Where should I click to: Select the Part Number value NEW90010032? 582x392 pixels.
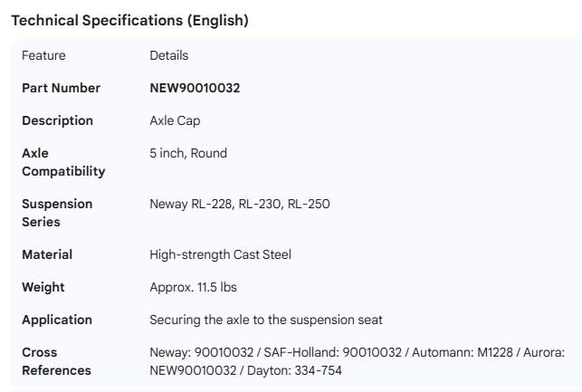[x=194, y=88]
